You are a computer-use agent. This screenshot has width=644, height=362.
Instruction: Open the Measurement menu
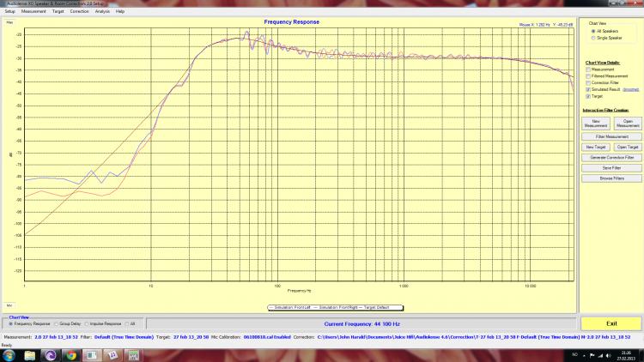[33, 11]
